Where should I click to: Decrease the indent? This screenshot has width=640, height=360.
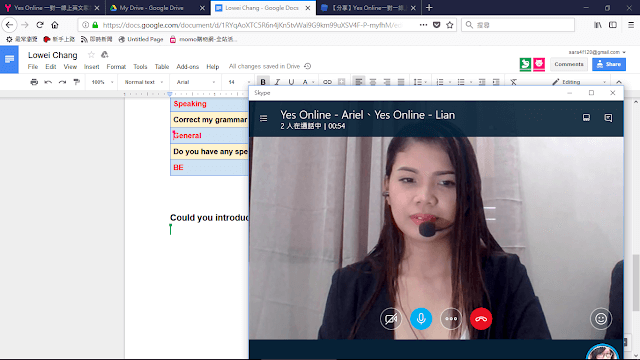[x=482, y=82]
